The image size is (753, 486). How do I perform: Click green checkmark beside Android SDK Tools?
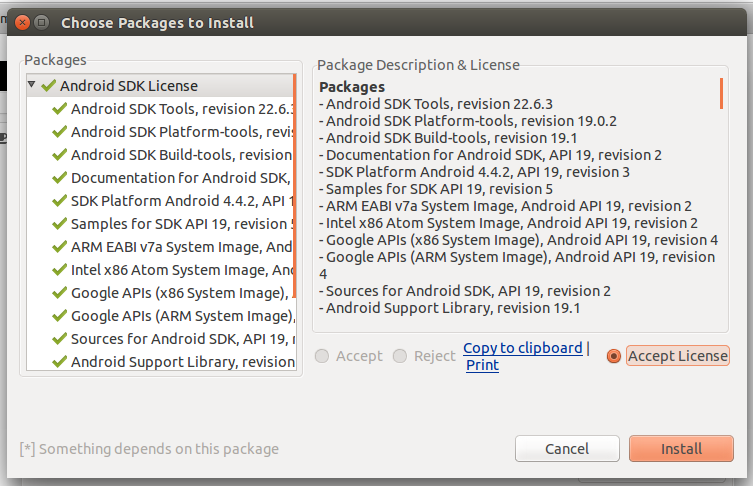[x=59, y=109]
